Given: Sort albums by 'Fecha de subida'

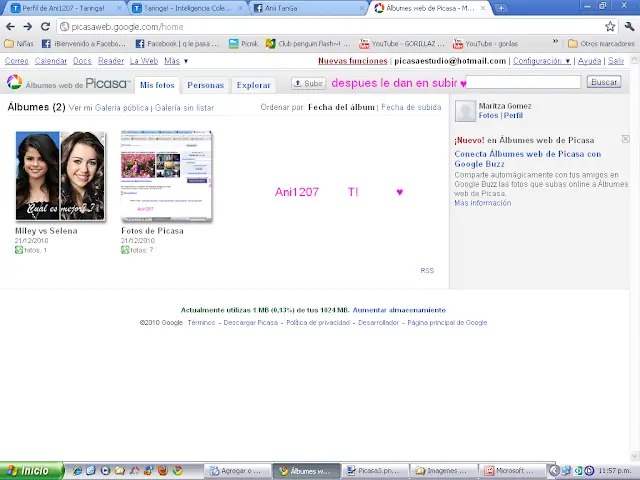Looking at the screenshot, I should coord(411,107).
